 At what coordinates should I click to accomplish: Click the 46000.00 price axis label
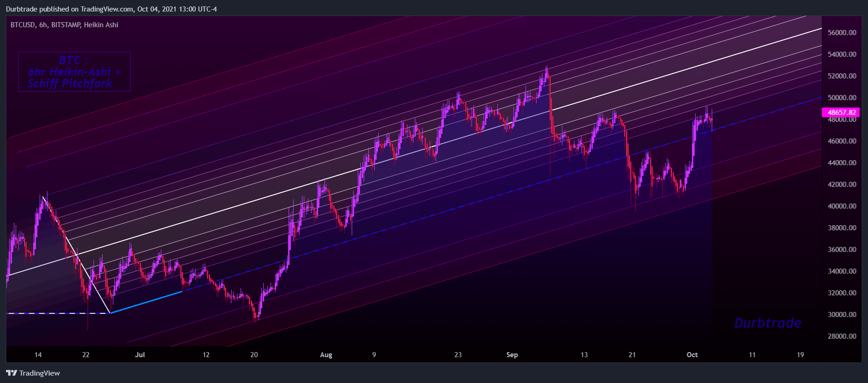pyautogui.click(x=842, y=141)
